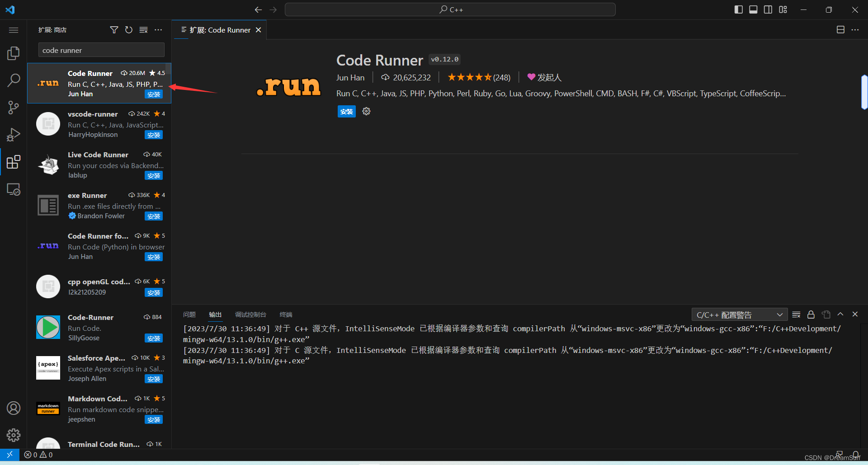Open output log in editor

[x=826, y=315]
